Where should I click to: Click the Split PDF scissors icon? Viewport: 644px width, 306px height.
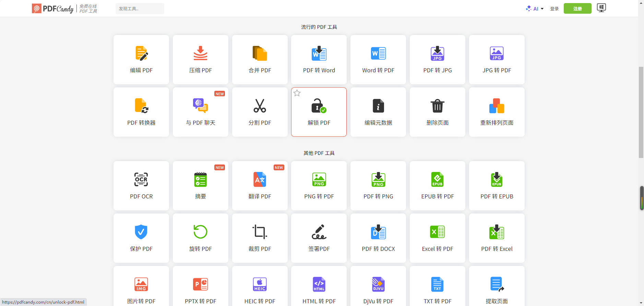click(260, 106)
